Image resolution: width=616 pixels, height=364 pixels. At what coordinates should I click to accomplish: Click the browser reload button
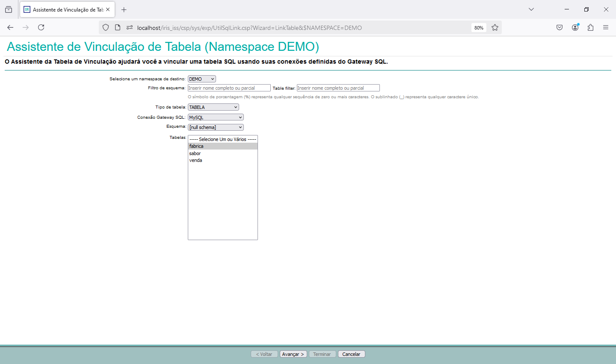(x=41, y=27)
